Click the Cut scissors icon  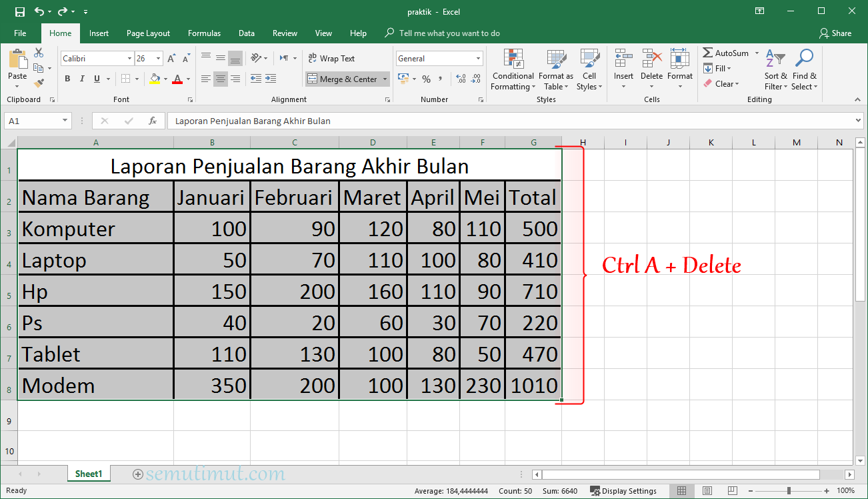click(39, 53)
